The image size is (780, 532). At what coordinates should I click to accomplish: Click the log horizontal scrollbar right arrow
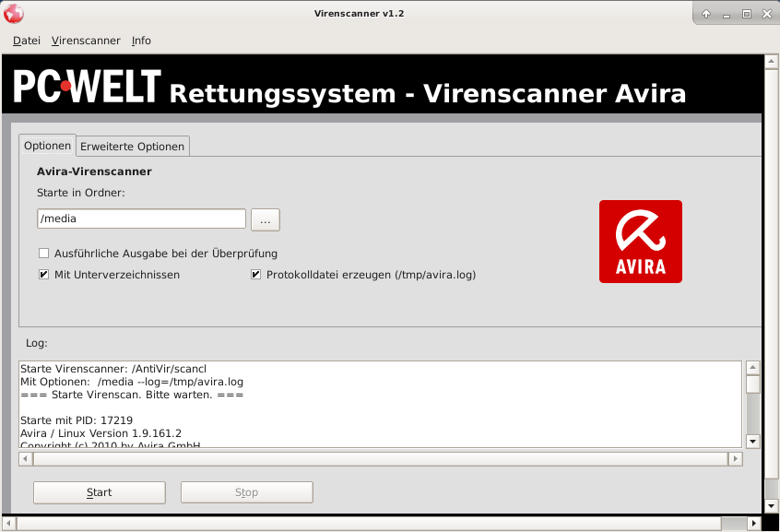(x=735, y=458)
